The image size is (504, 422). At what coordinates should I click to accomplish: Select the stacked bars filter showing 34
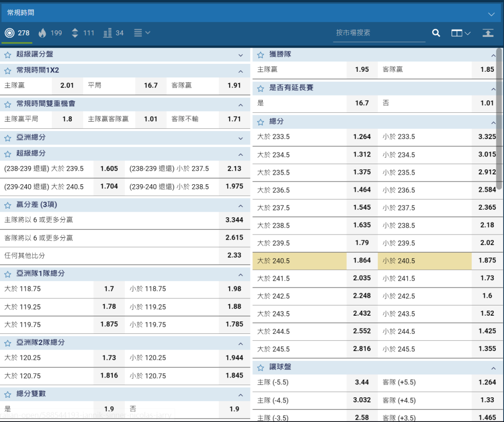pos(113,33)
